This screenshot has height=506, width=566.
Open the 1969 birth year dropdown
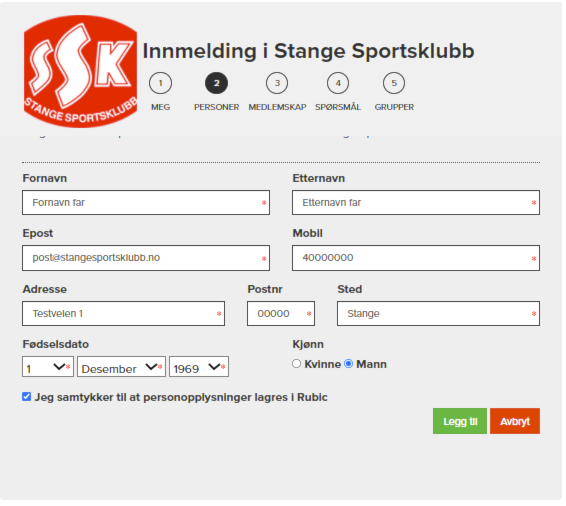pyautogui.click(x=199, y=367)
